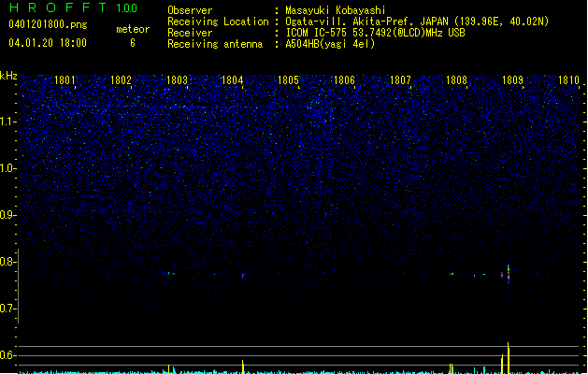Click the HROFFT 1.0.0 title text
This screenshot has height=374, width=588.
point(73,7)
